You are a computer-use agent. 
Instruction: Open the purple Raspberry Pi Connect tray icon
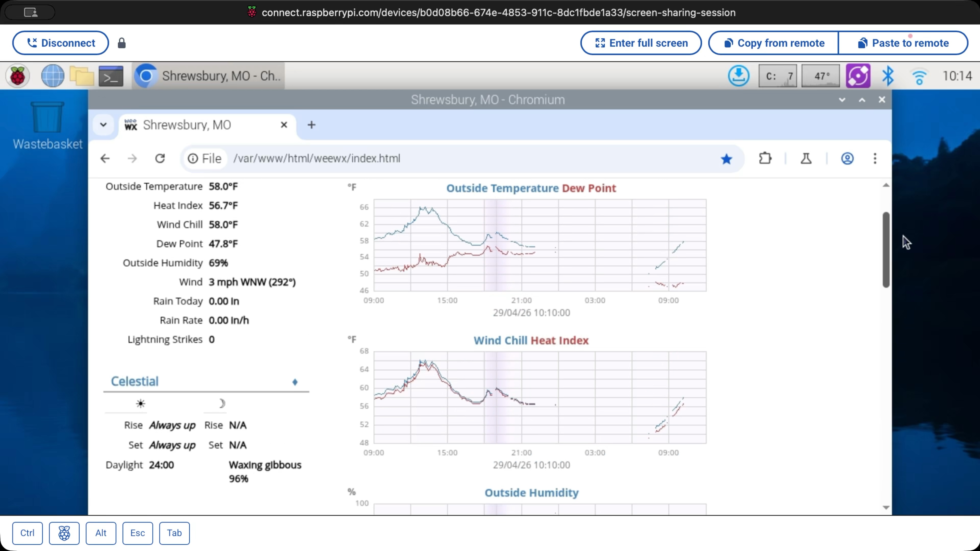[x=858, y=76]
